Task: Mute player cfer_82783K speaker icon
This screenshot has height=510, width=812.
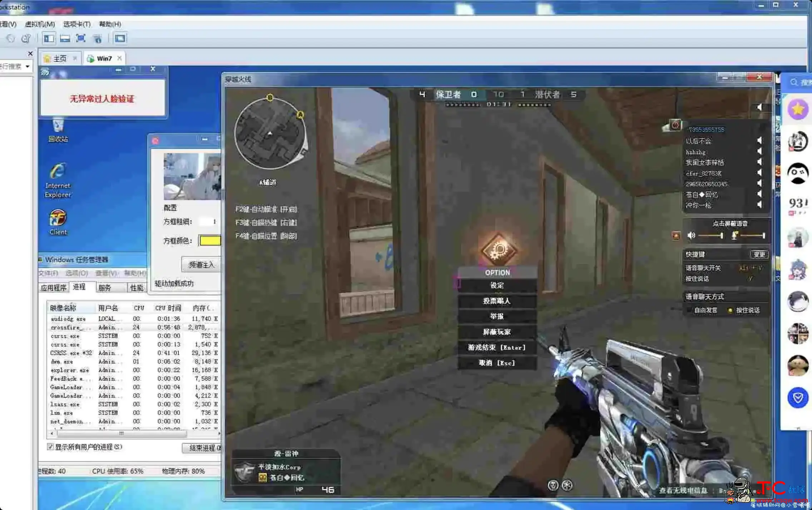Action: [x=759, y=173]
